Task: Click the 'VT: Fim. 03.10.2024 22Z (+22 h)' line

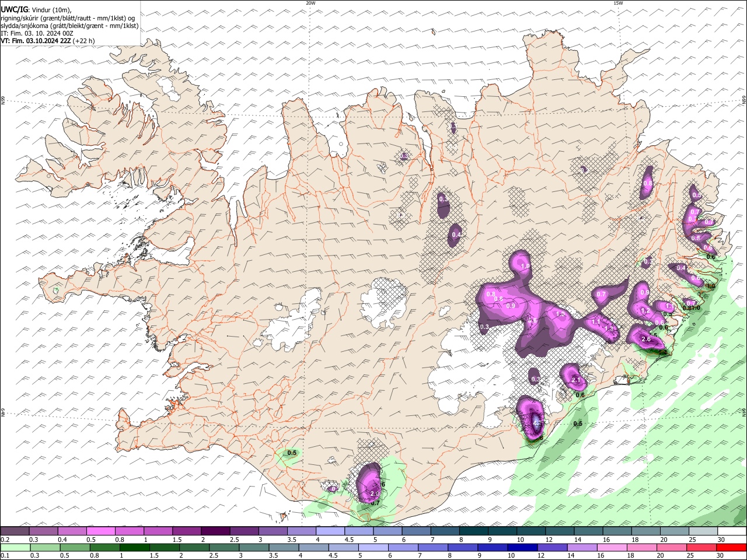Action: (x=48, y=41)
